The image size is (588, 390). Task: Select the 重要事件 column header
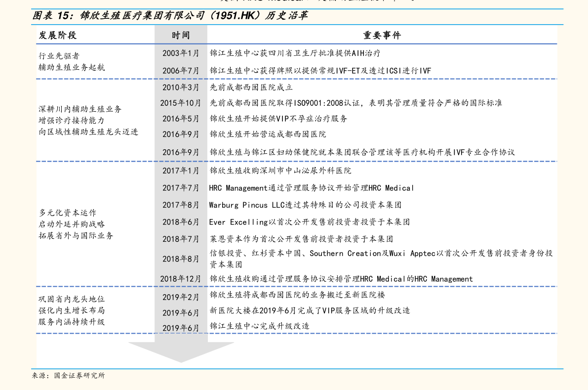(x=382, y=35)
